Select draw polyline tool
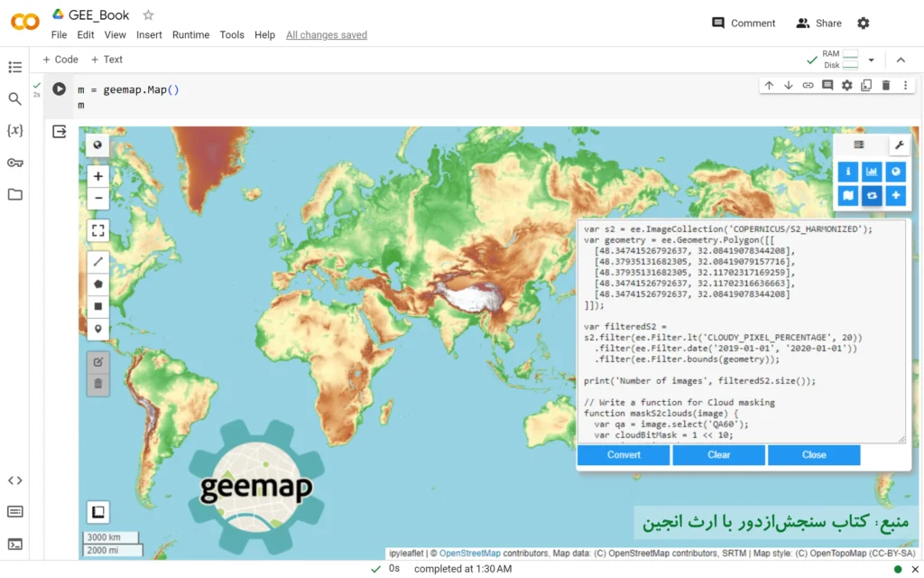Viewport: 924px width, 578px height. (x=97, y=262)
